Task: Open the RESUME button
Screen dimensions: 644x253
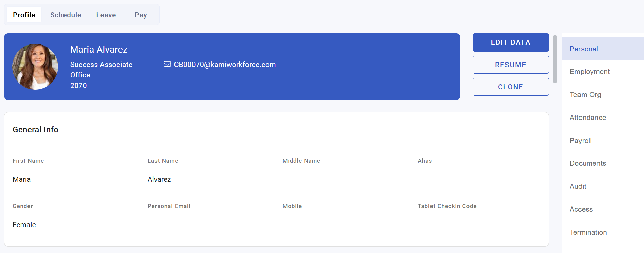Action: pos(511,65)
